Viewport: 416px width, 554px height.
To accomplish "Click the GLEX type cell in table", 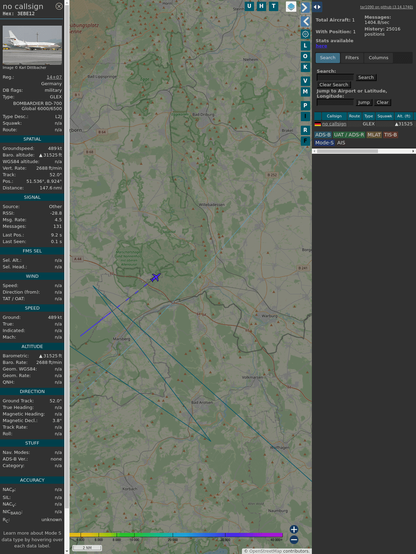I will click(369, 124).
